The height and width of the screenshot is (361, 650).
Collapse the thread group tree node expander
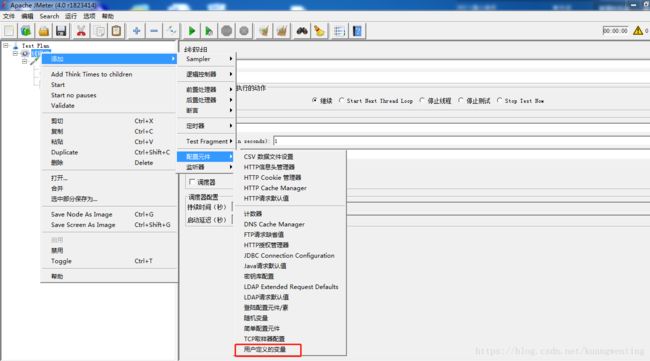point(15,53)
